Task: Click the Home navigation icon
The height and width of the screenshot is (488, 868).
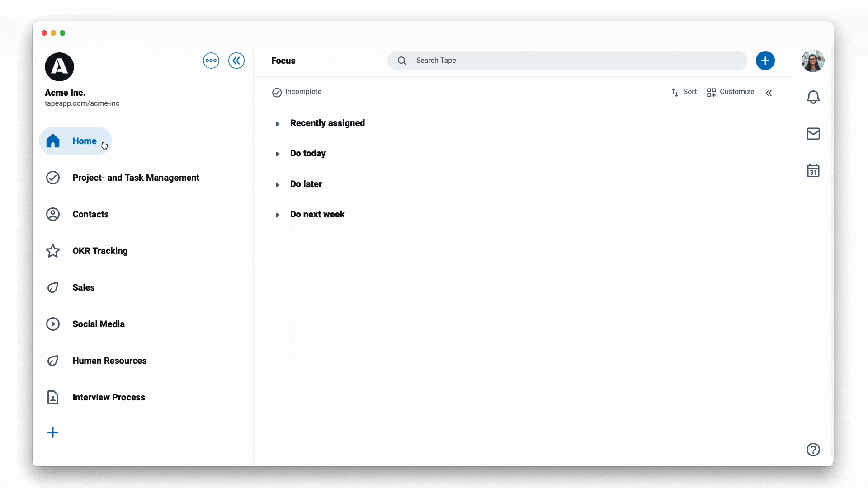Action: pyautogui.click(x=53, y=141)
